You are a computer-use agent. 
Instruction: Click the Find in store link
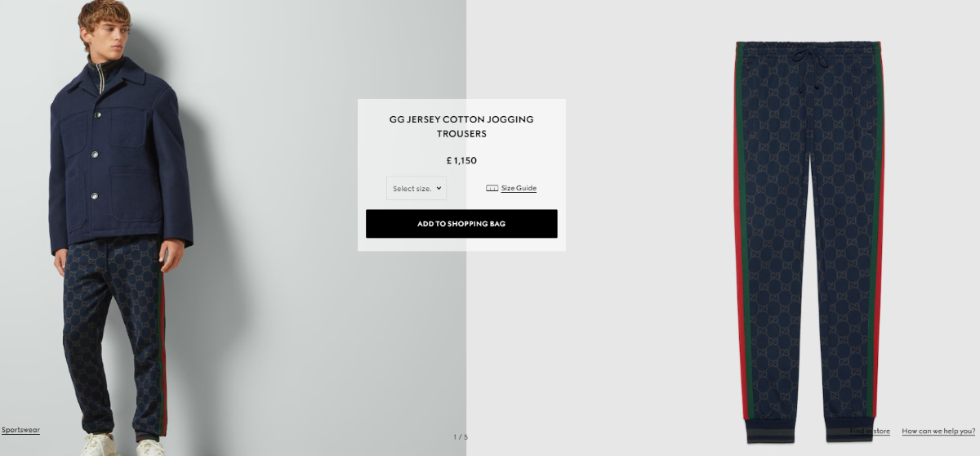871,431
